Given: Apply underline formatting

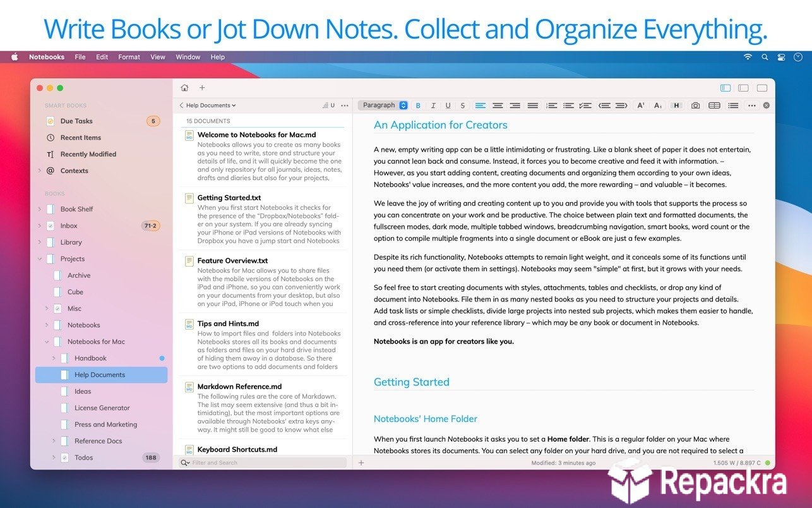Looking at the screenshot, I should (448, 106).
